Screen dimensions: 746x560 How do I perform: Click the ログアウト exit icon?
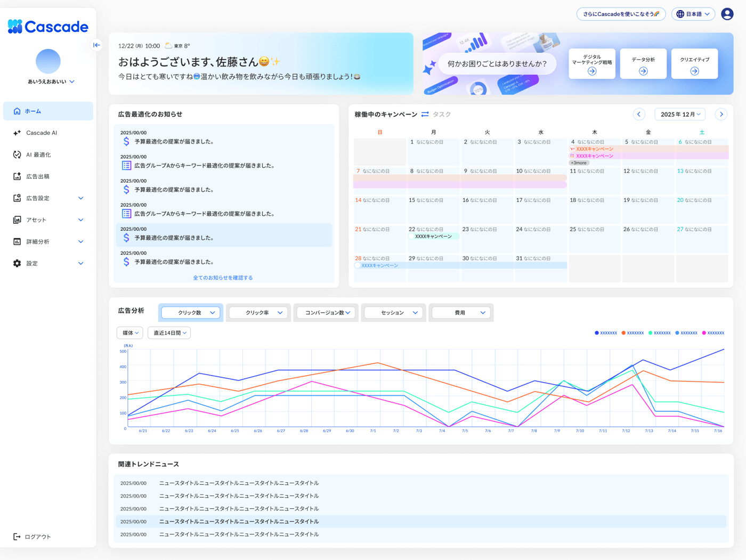(17, 537)
